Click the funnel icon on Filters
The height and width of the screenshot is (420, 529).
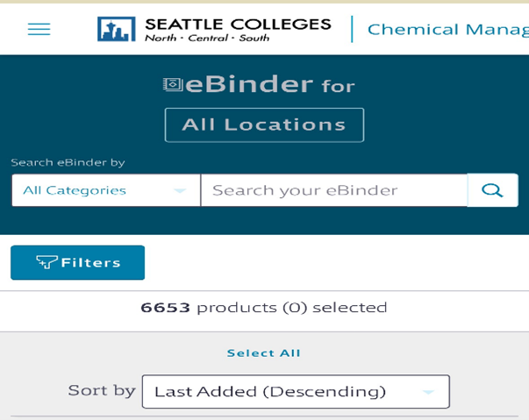[x=46, y=262]
